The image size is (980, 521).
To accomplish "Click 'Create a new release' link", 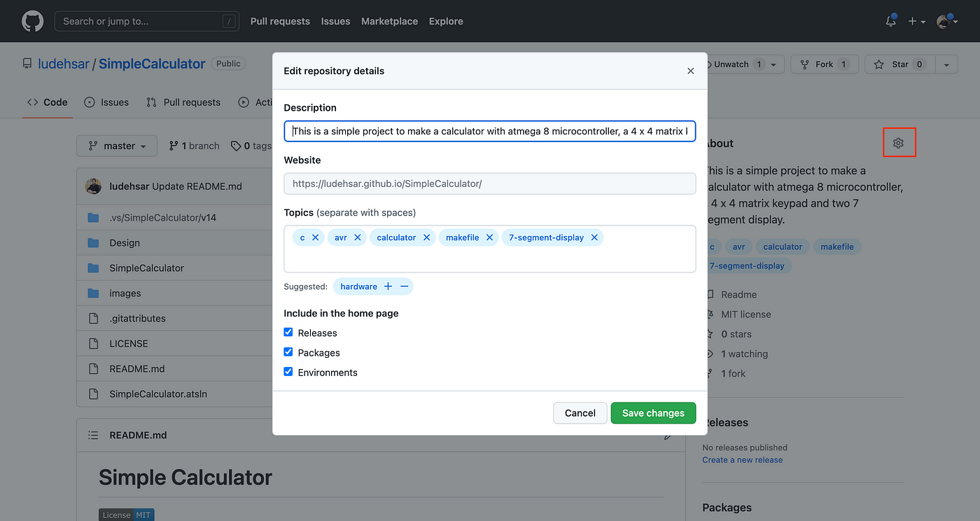I will (743, 460).
